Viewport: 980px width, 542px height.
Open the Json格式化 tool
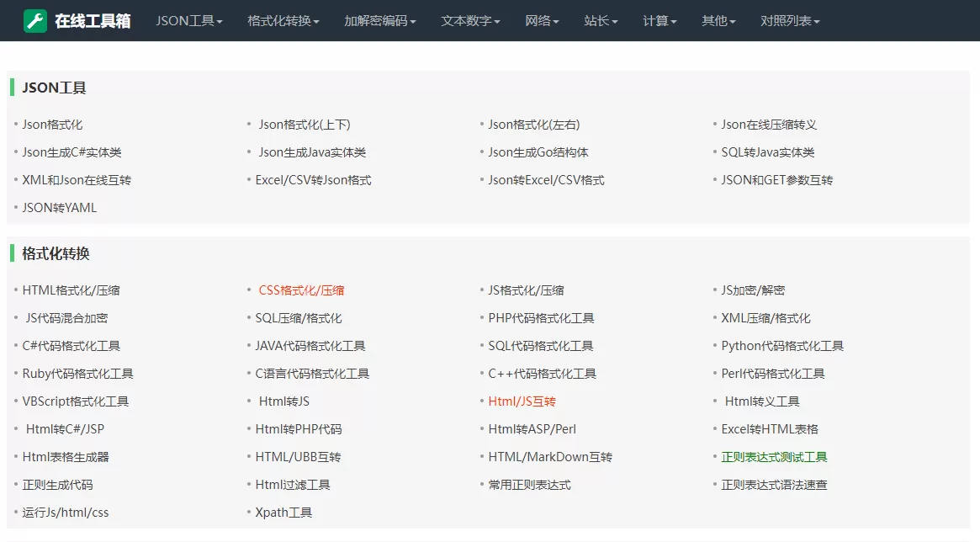(x=50, y=124)
